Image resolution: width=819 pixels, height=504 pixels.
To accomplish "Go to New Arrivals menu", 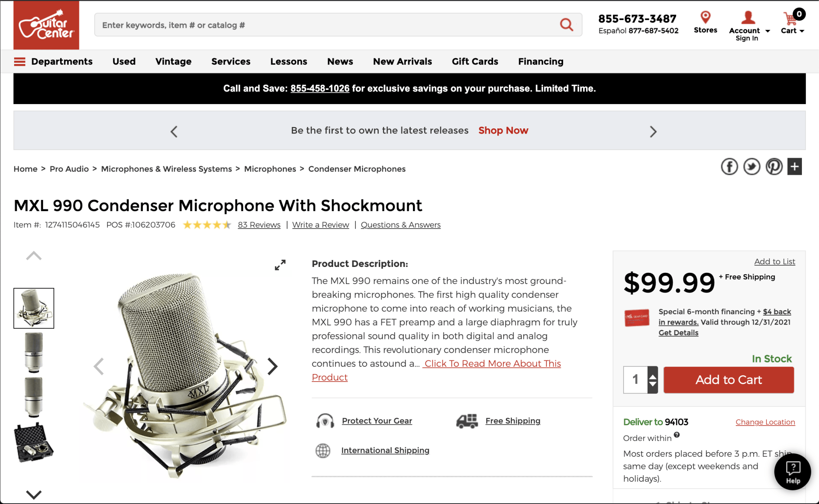I will (402, 61).
